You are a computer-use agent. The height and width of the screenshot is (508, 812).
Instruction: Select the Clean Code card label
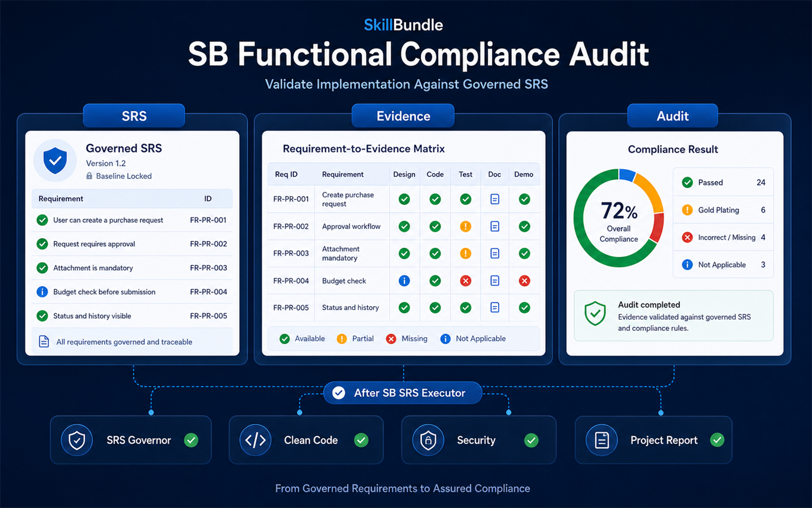[311, 440]
